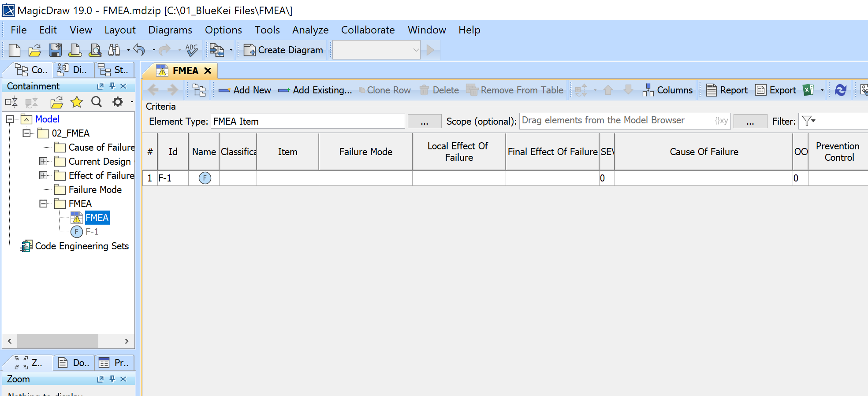
Task: Switch to the Diagrams browser tab
Action: click(x=73, y=70)
